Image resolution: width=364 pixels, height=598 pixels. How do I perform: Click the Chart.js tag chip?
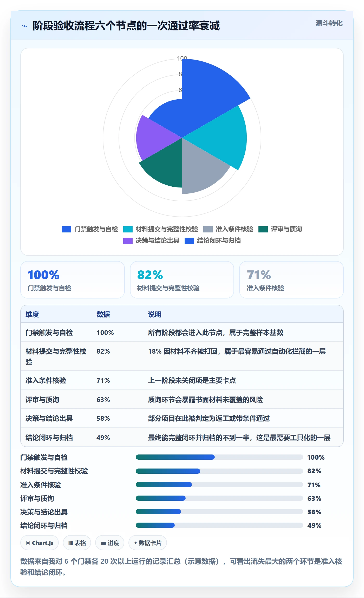40,543
